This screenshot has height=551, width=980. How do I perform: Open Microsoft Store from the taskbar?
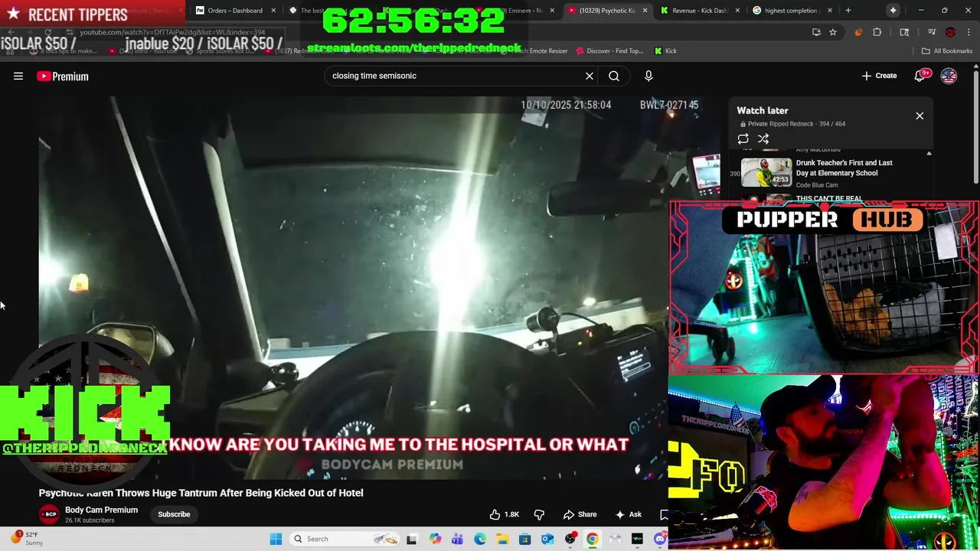click(525, 539)
